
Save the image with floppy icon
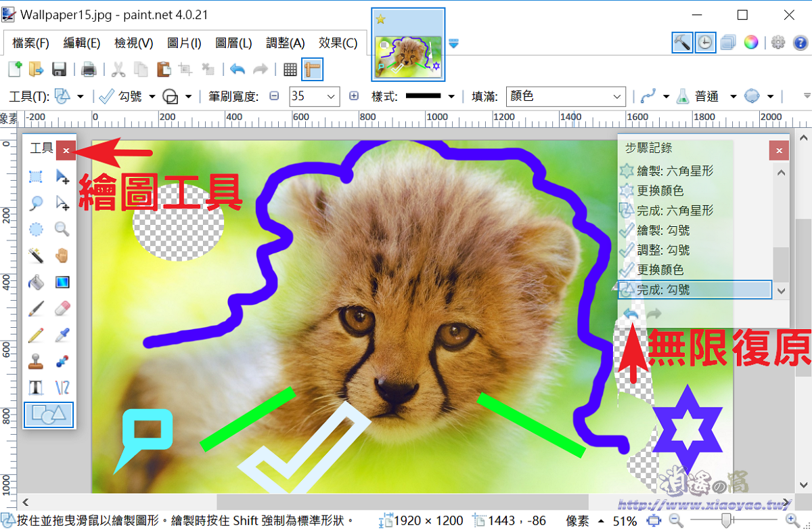point(59,69)
